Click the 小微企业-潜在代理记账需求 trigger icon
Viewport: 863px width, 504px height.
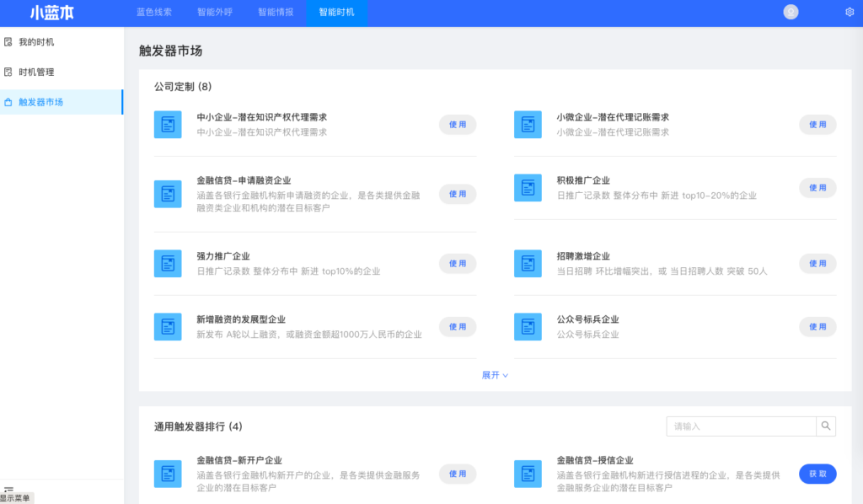click(x=528, y=124)
